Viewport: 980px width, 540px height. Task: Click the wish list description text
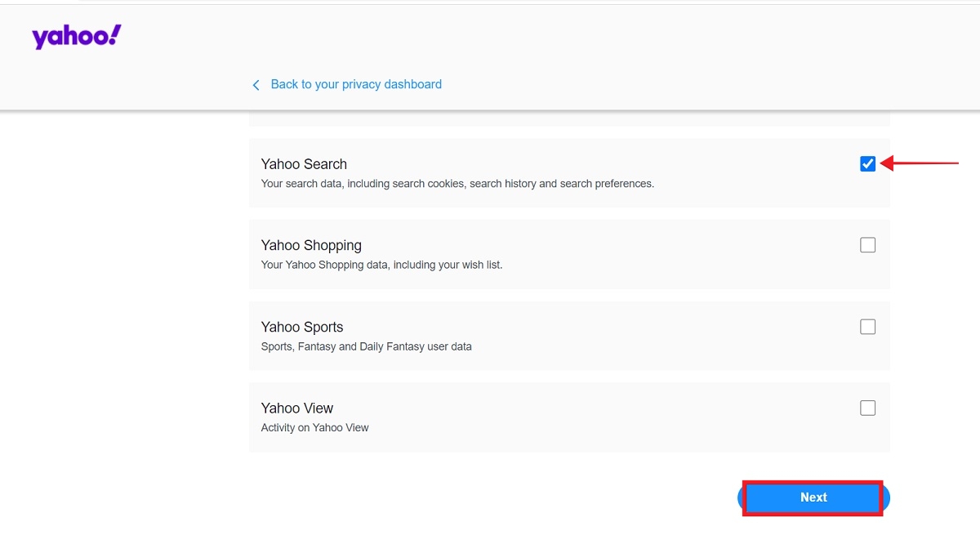coord(381,265)
